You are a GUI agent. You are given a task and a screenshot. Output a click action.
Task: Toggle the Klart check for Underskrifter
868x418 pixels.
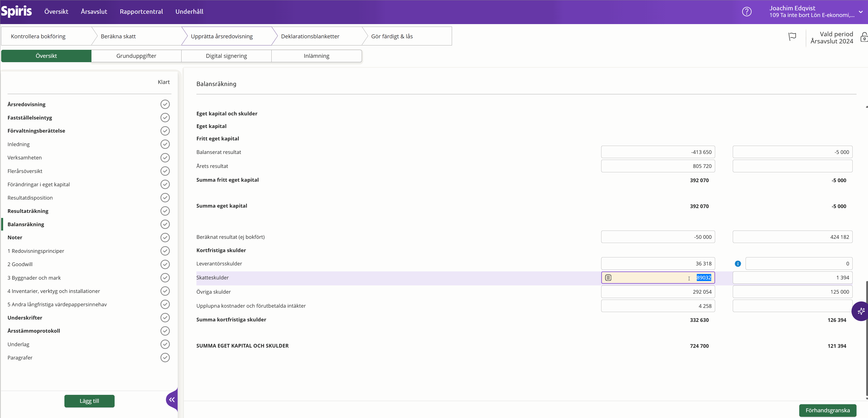165,318
